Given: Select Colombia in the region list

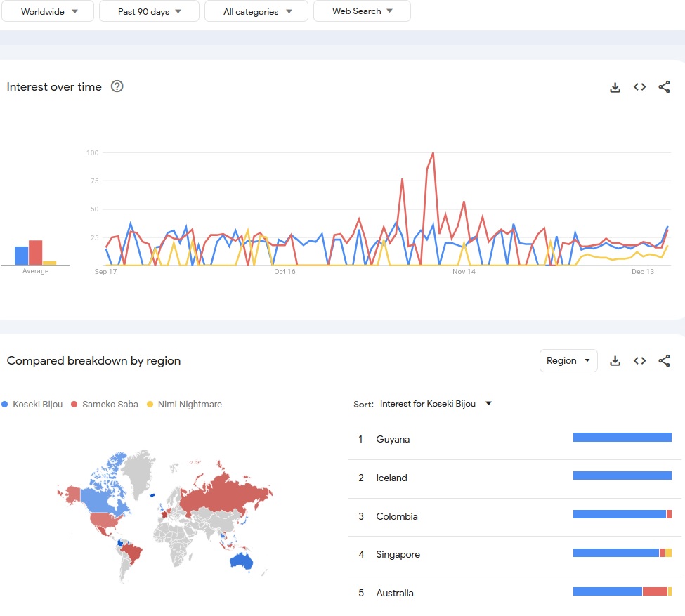Looking at the screenshot, I should point(514,516).
